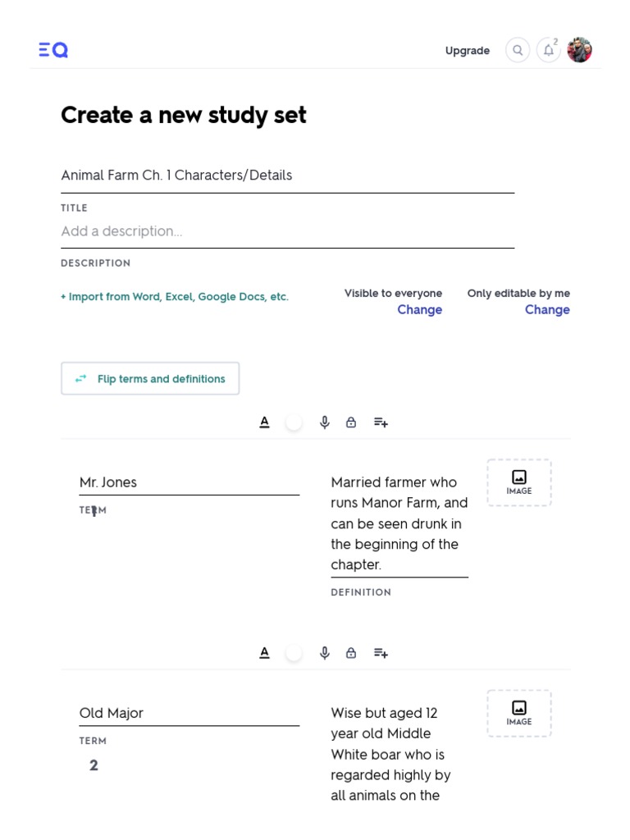Screen dimensions: 630x840
Task: Open the notifications bell
Action: (549, 50)
